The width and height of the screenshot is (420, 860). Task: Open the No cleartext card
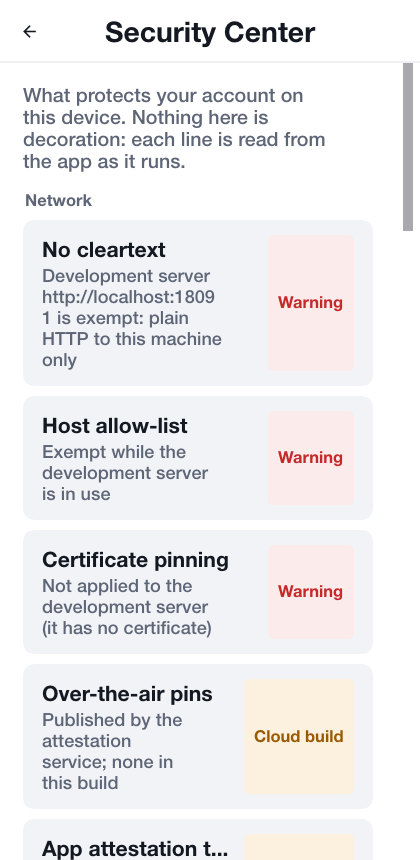pos(198,303)
